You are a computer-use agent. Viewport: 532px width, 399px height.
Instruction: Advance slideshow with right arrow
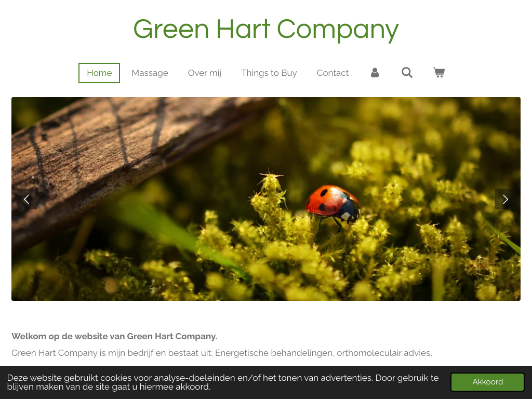tap(505, 199)
